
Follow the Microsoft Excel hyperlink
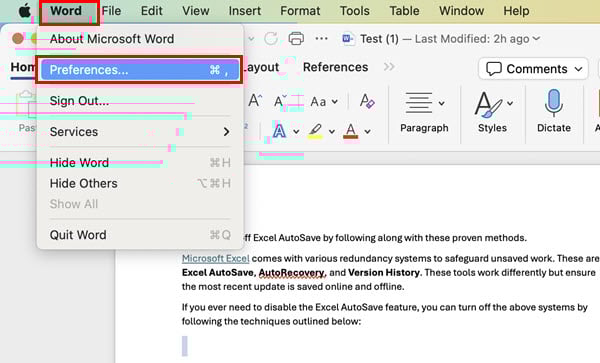click(215, 259)
